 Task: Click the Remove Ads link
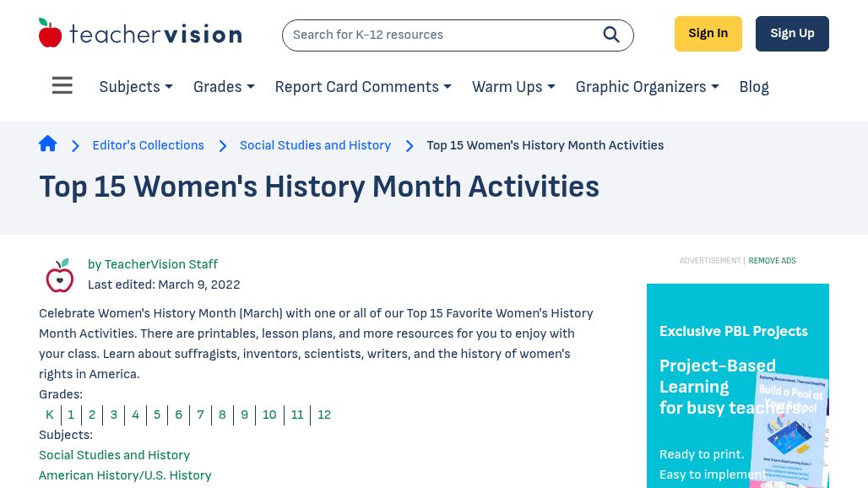(773, 261)
